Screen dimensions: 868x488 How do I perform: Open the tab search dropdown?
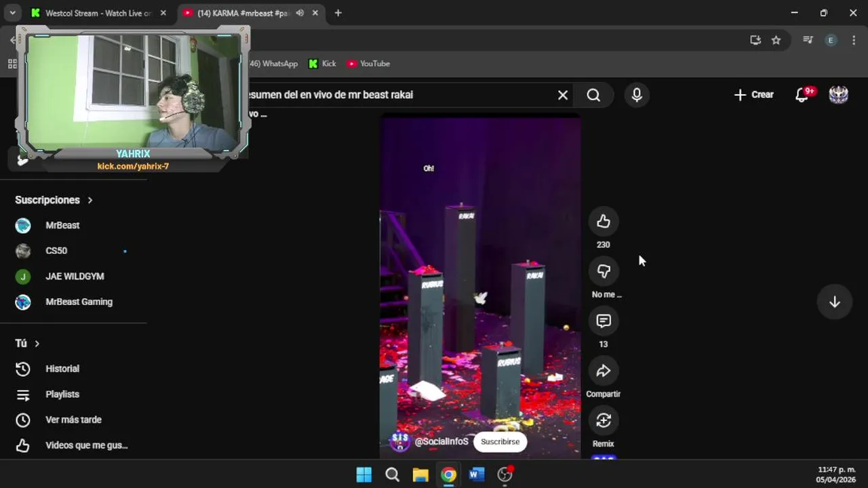point(12,13)
